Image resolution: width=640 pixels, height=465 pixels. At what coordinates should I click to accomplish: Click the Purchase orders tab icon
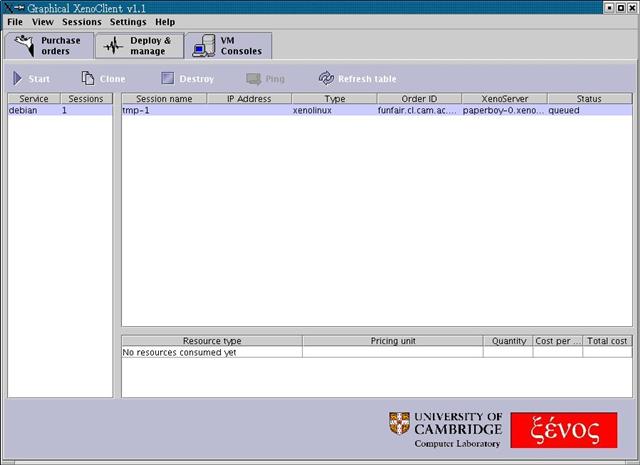point(23,46)
